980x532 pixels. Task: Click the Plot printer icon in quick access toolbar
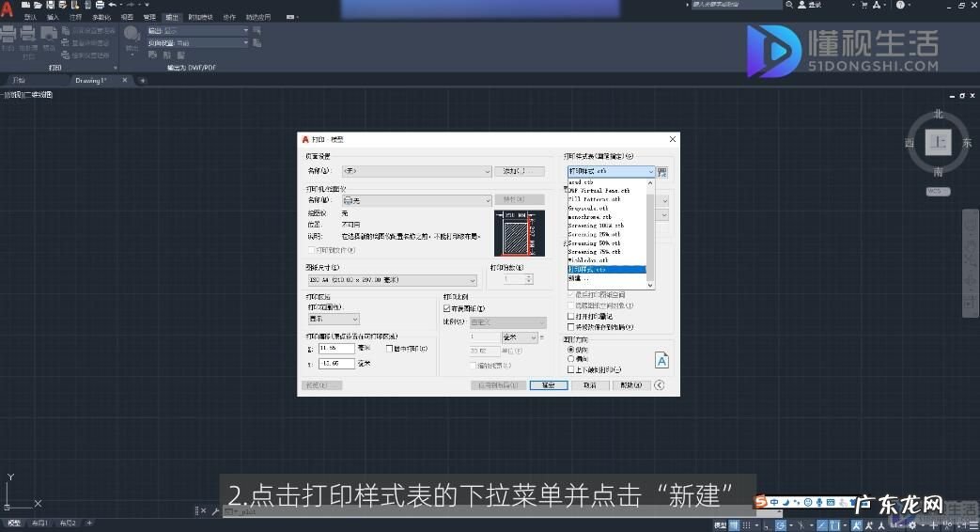click(x=100, y=5)
